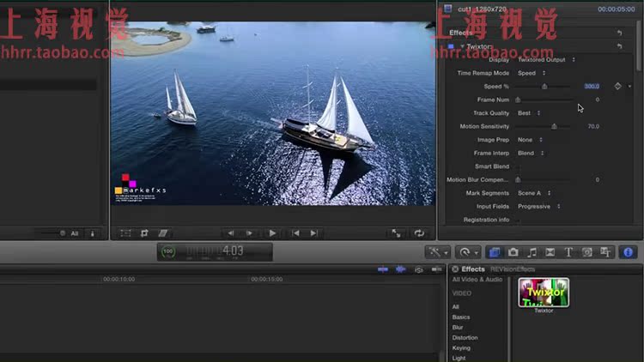Open the Enhancements magic wand menu
Screen dimensions: 644x362
[438, 252]
